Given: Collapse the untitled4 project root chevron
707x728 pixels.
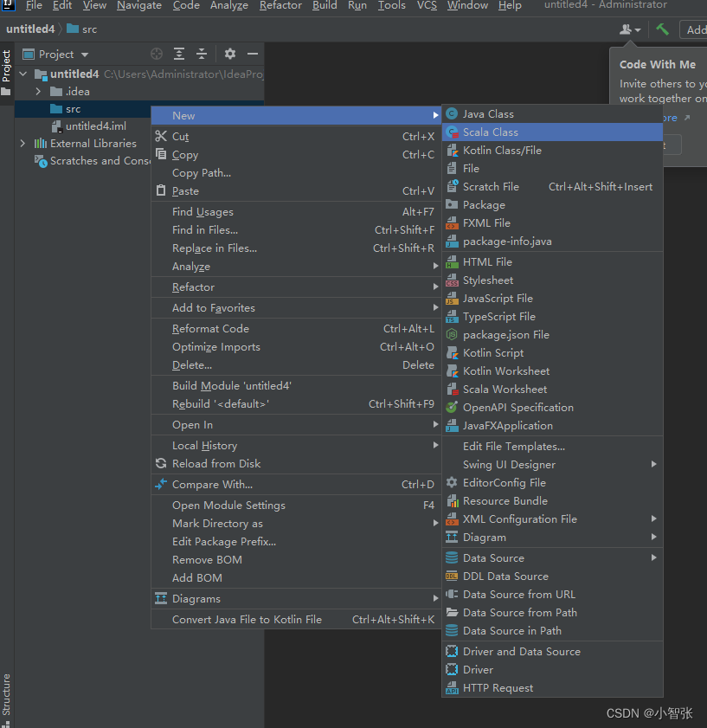Looking at the screenshot, I should tap(23, 74).
